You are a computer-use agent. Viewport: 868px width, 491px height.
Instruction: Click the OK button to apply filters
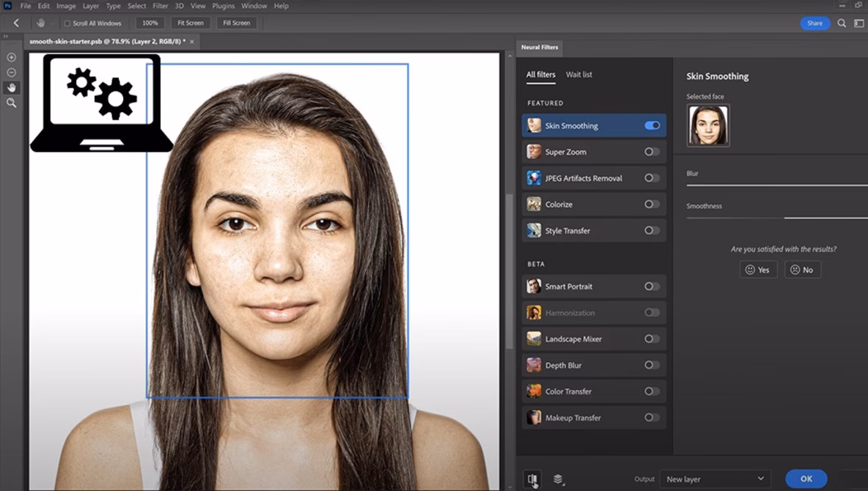(806, 478)
